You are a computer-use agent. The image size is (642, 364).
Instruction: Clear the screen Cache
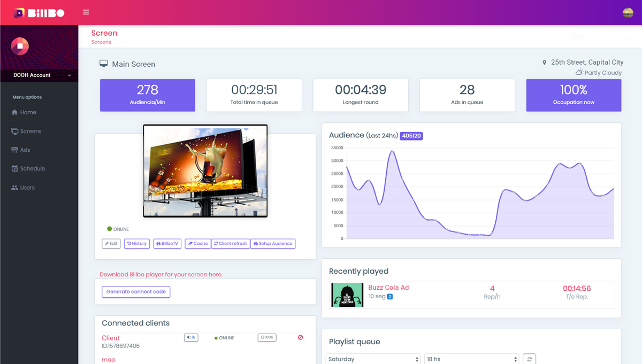pos(197,244)
